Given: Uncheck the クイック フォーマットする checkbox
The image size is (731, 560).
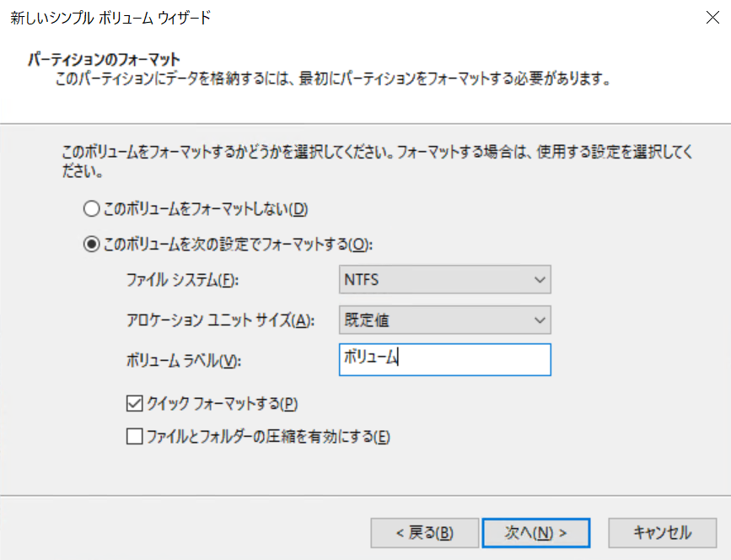Looking at the screenshot, I should pyautogui.click(x=133, y=403).
